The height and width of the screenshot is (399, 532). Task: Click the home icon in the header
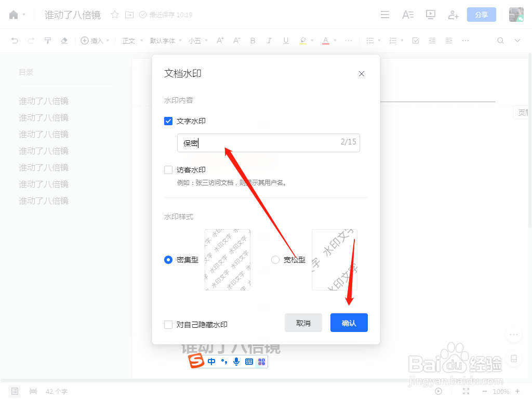[14, 15]
